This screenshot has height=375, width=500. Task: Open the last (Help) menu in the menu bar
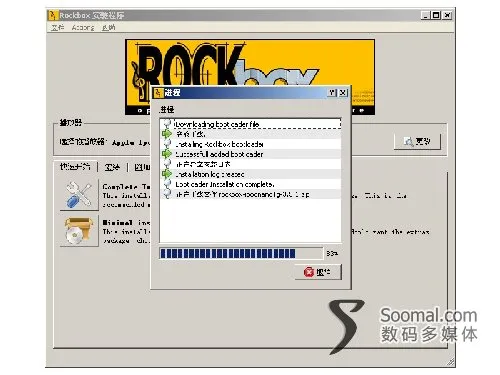pos(109,27)
